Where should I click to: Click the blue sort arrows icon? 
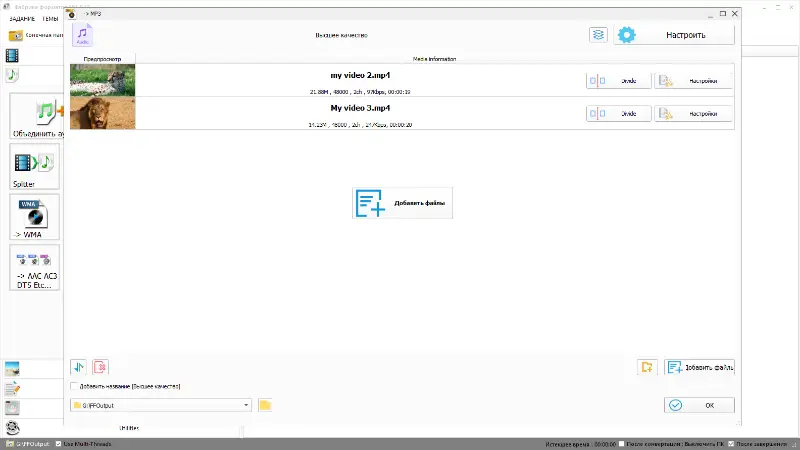click(x=79, y=367)
